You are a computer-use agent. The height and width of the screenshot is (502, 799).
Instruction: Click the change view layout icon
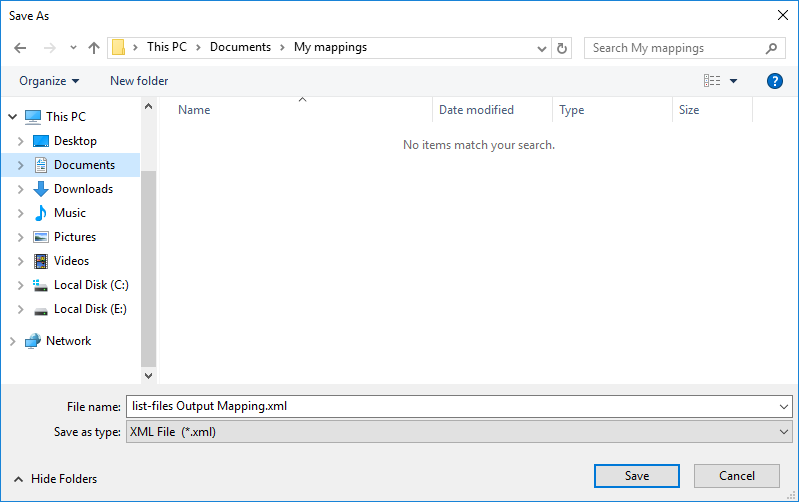(x=712, y=81)
